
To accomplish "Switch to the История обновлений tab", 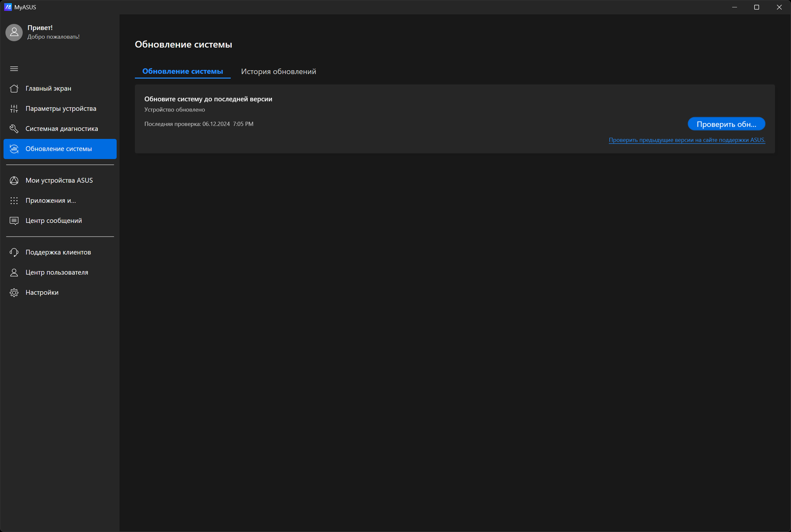I will 278,72.
